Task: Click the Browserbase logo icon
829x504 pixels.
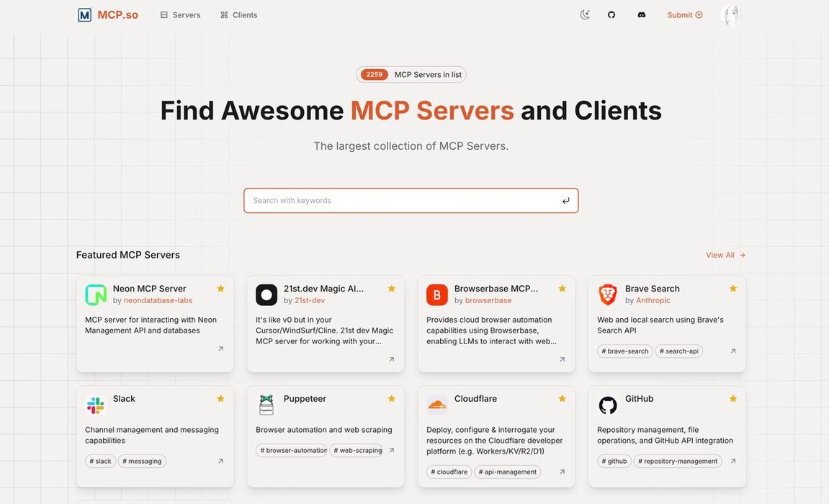Action: pyautogui.click(x=437, y=294)
